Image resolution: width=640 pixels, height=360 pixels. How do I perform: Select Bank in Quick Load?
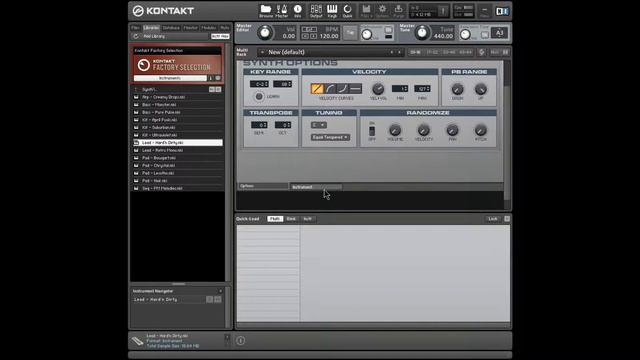pyautogui.click(x=291, y=219)
